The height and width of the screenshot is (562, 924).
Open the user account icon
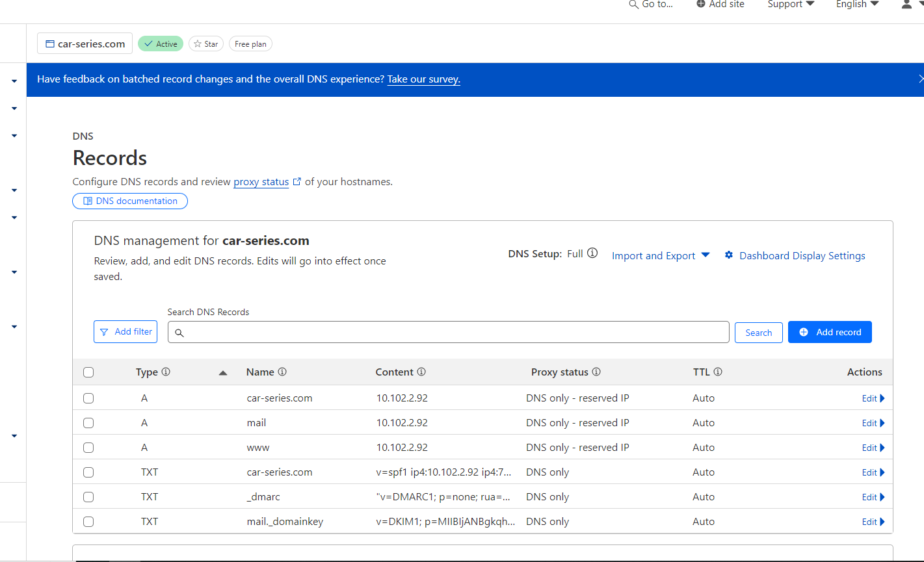906,5
